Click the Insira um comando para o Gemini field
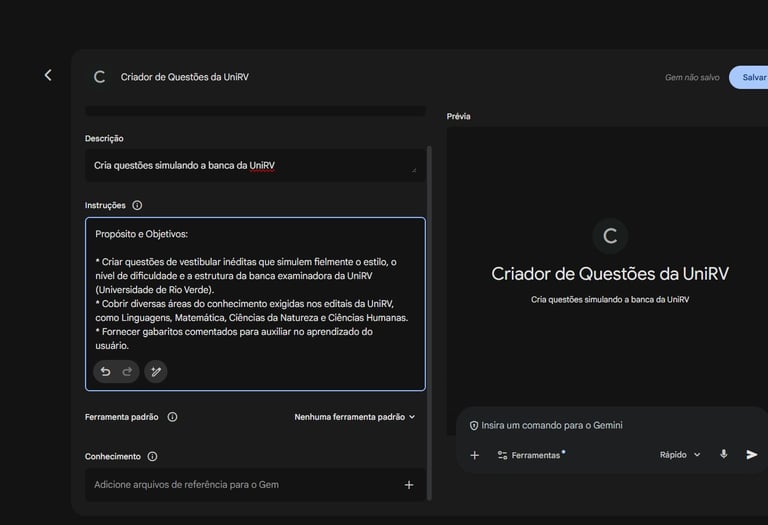Screen dimensions: 768x525 552,425
